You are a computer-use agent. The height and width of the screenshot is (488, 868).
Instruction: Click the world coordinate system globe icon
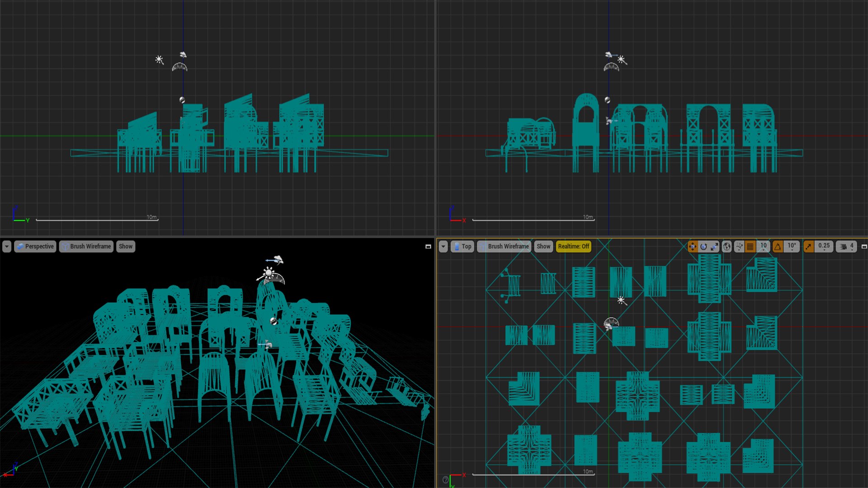coord(726,246)
